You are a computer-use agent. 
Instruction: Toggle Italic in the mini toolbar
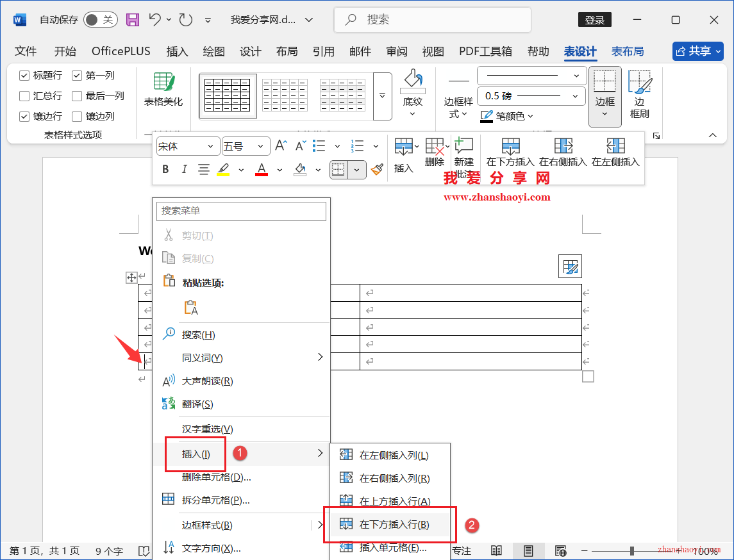coord(184,169)
